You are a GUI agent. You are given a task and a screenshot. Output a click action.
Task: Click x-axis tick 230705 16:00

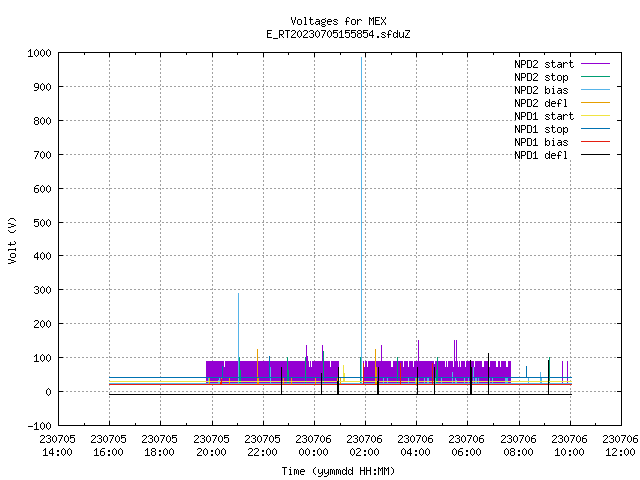click(x=109, y=446)
